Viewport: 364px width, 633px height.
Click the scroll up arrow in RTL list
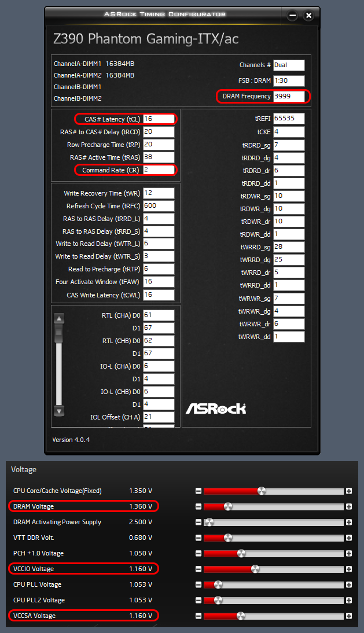(x=59, y=318)
